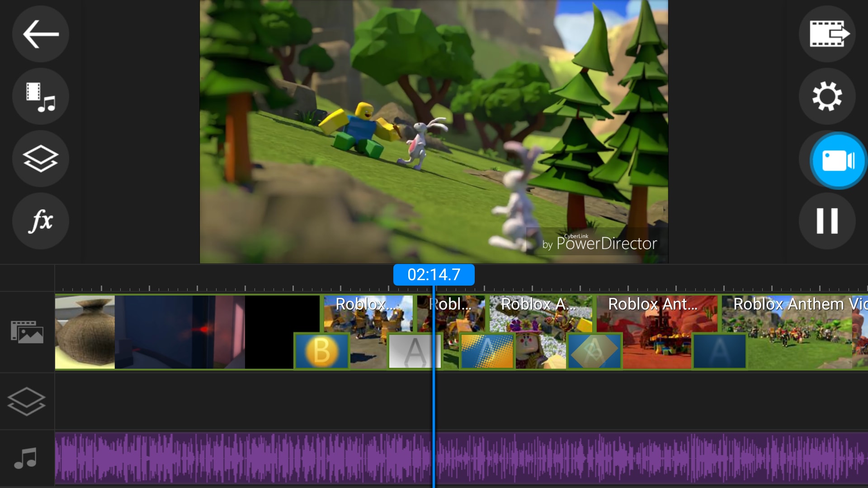Screen dimensions: 868x488
Task: Open the fx effects panel
Action: (41, 221)
